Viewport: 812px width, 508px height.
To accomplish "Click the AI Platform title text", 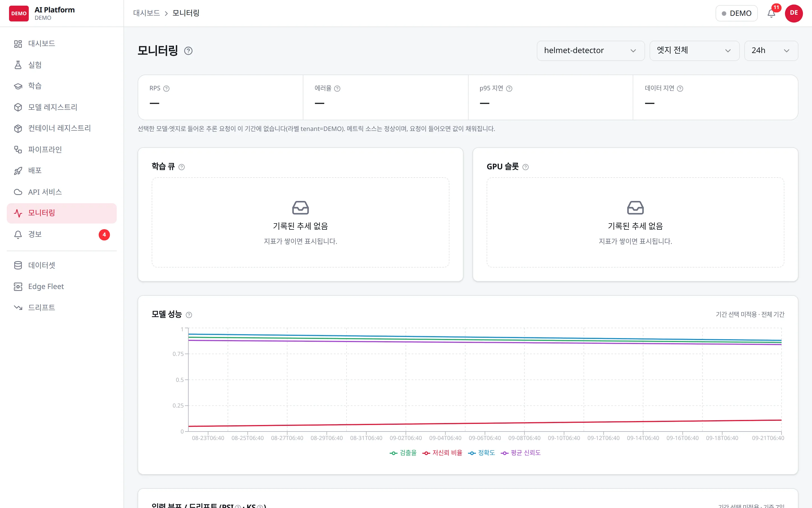I will (x=55, y=10).
